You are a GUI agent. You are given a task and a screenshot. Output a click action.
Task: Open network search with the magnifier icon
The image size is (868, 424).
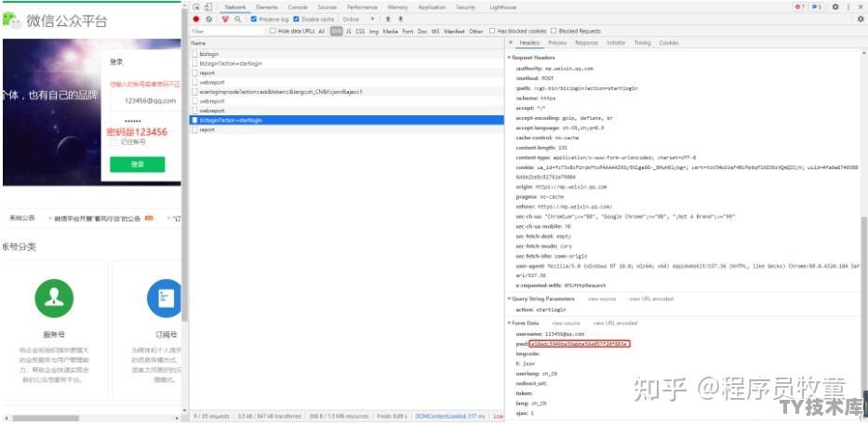[237, 20]
